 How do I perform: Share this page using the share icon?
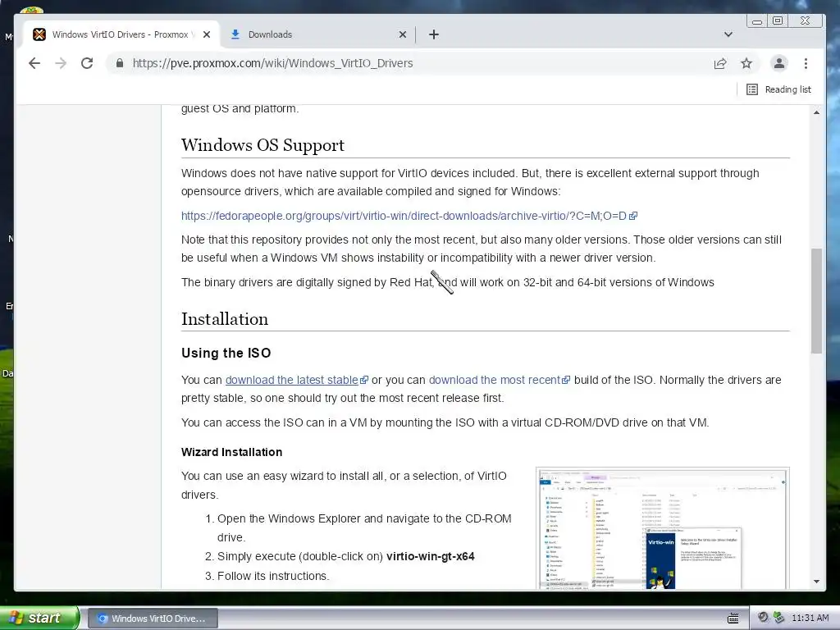click(720, 63)
